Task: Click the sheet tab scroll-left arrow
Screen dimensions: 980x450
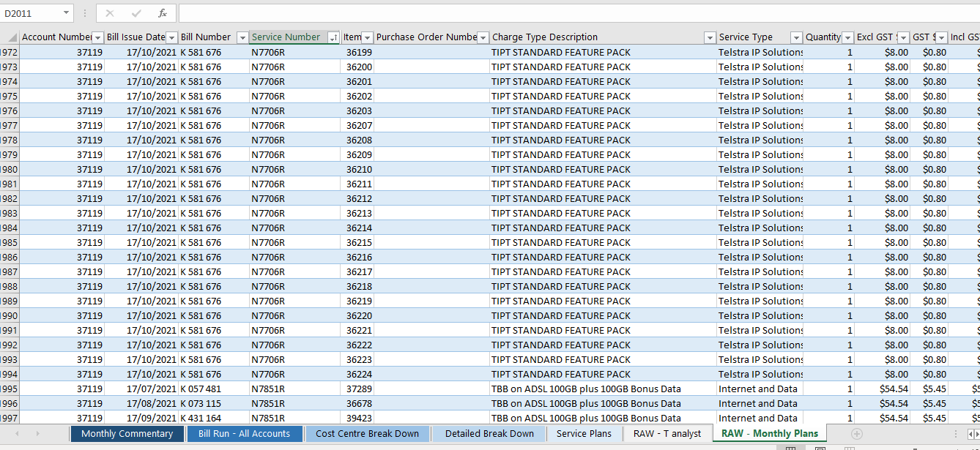Action: pyautogui.click(x=18, y=434)
